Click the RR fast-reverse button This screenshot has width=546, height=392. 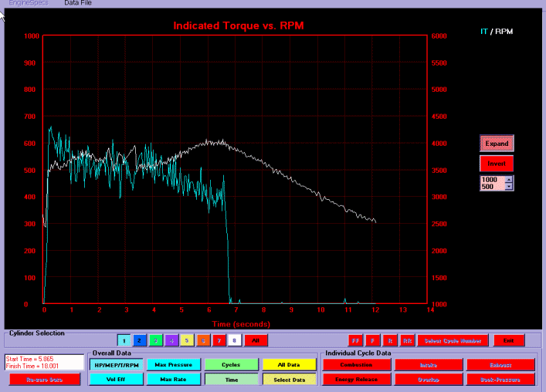tap(407, 340)
